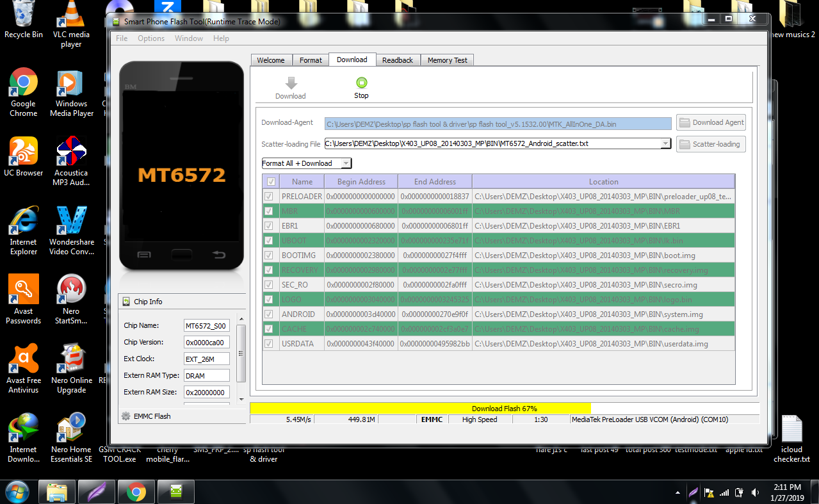The width and height of the screenshot is (819, 504).
Task: Toggle the USRDATA row checkbox
Action: point(270,344)
